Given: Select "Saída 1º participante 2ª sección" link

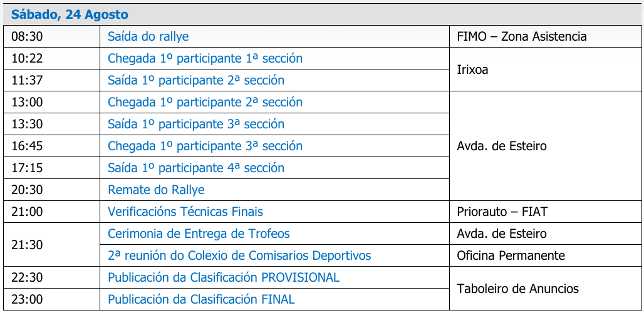Looking at the screenshot, I should (195, 81).
